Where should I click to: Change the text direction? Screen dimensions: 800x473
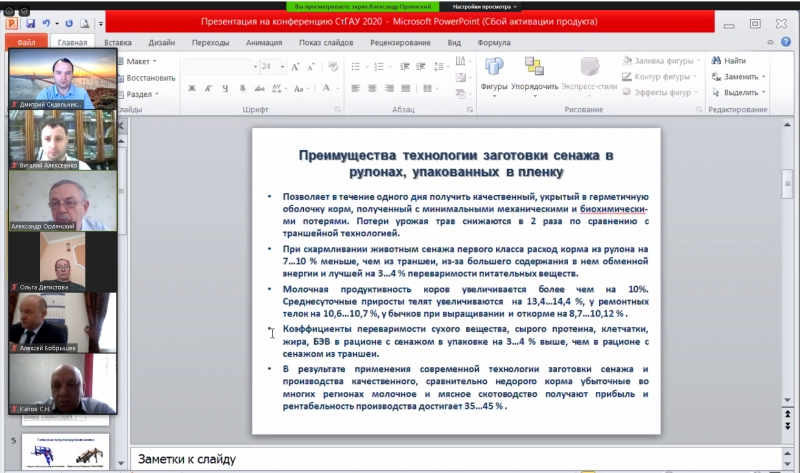(460, 61)
